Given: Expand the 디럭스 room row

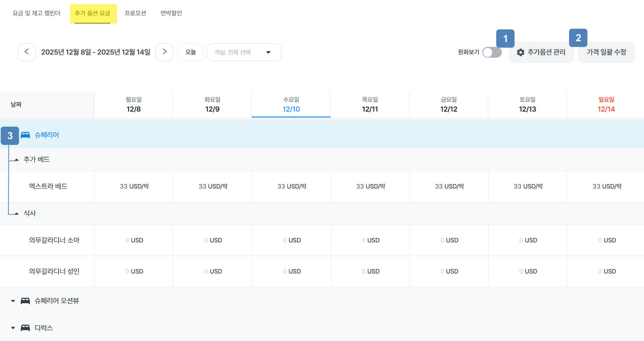Looking at the screenshot, I should 13,328.
